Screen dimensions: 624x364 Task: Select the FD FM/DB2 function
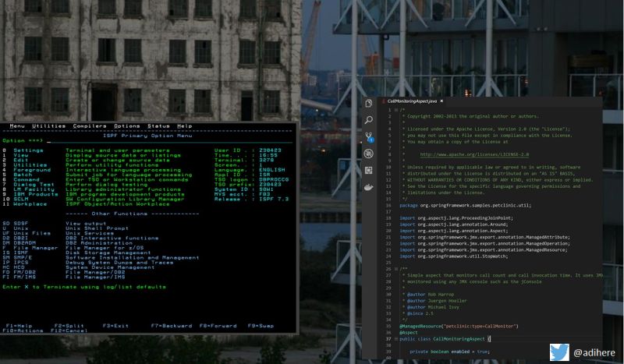point(19,272)
